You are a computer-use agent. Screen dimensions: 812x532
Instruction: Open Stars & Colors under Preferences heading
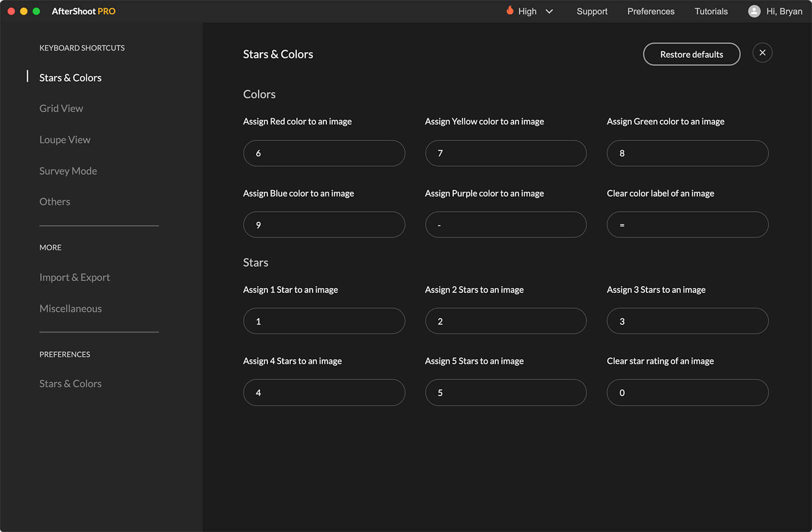coord(71,384)
